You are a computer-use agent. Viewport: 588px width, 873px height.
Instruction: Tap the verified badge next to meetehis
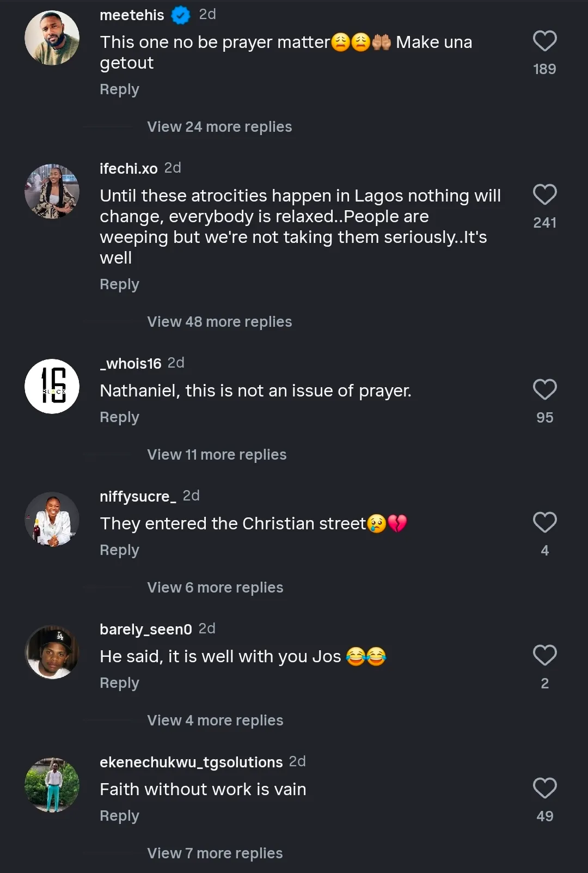(181, 15)
